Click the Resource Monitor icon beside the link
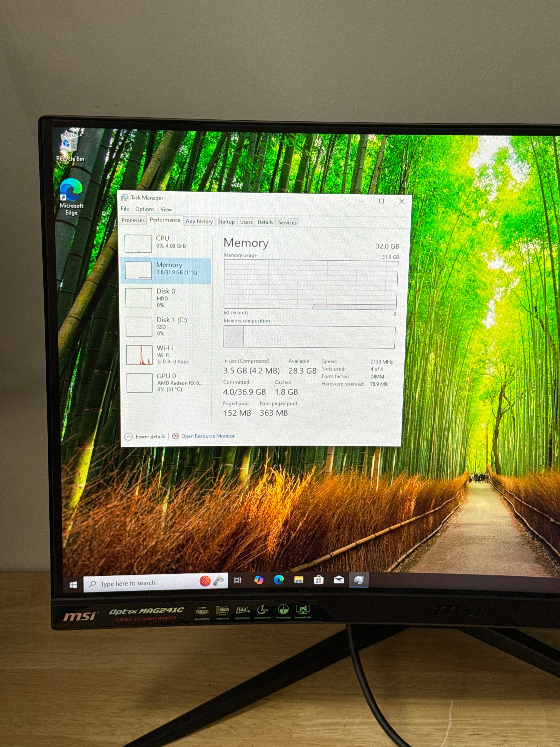This screenshot has height=747, width=560. coord(176,436)
